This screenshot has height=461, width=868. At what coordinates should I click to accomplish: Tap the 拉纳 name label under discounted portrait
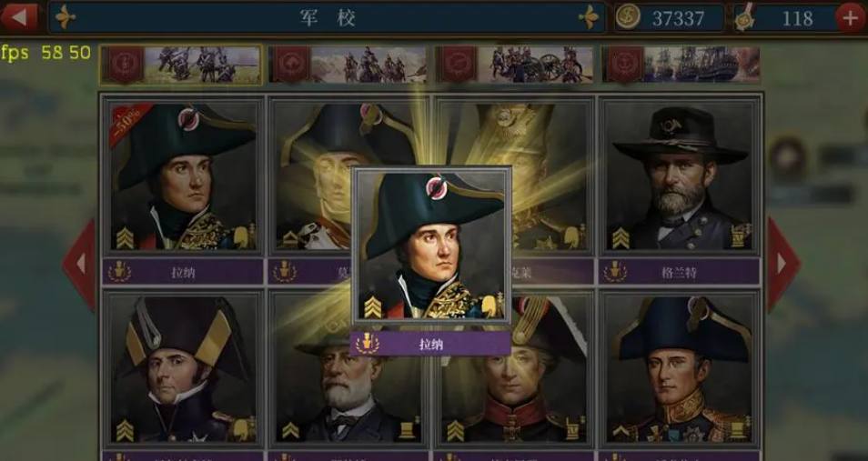pyautogui.click(x=183, y=272)
